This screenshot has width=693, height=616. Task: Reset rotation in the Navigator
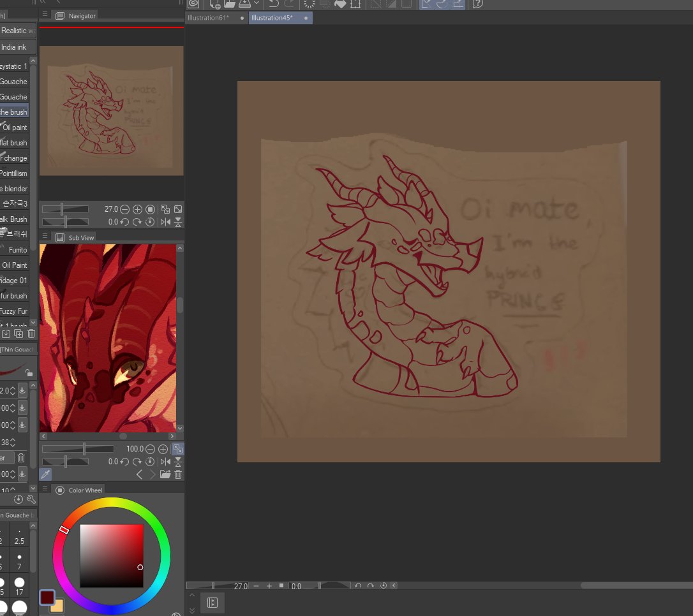pyautogui.click(x=150, y=222)
